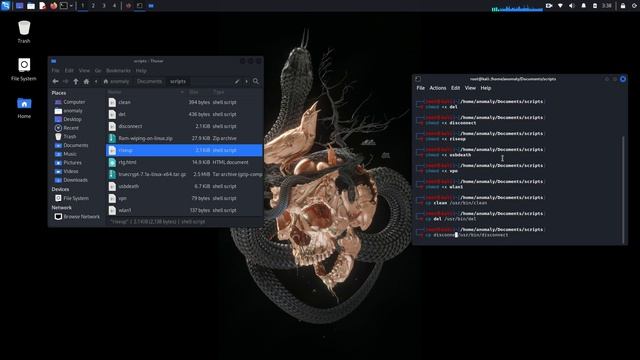640x360 pixels.
Task: Open terminal Actions menu
Action: click(438, 88)
